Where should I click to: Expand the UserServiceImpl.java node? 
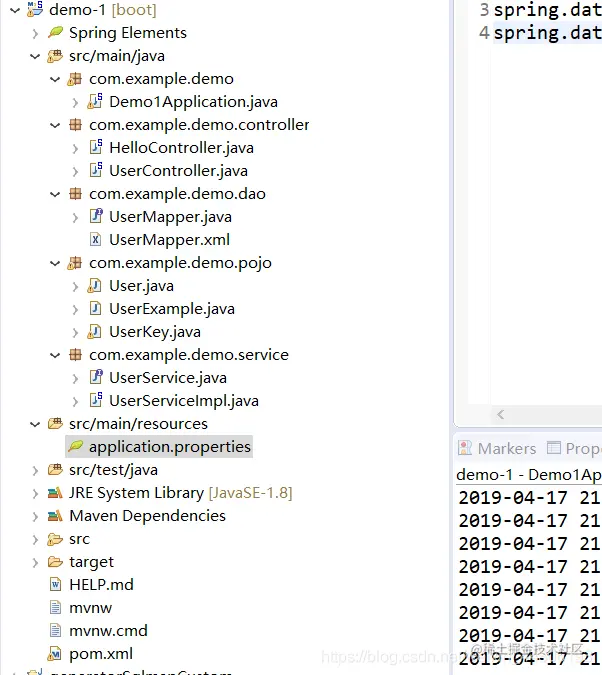click(x=75, y=402)
